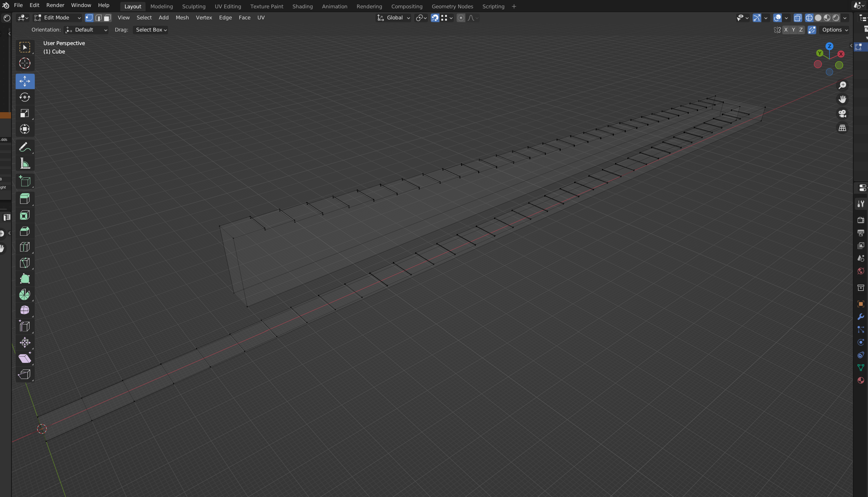Select the Shear tool

pos(25,358)
